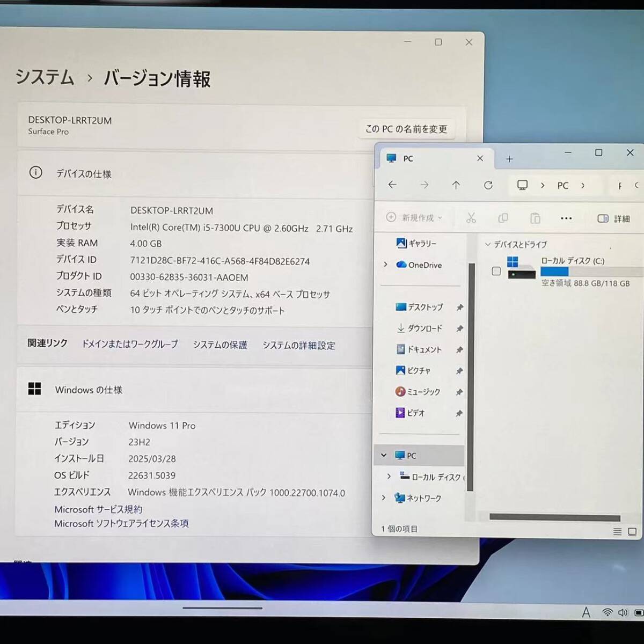Open システムの保護 link
This screenshot has width=644, height=644.
(x=220, y=345)
